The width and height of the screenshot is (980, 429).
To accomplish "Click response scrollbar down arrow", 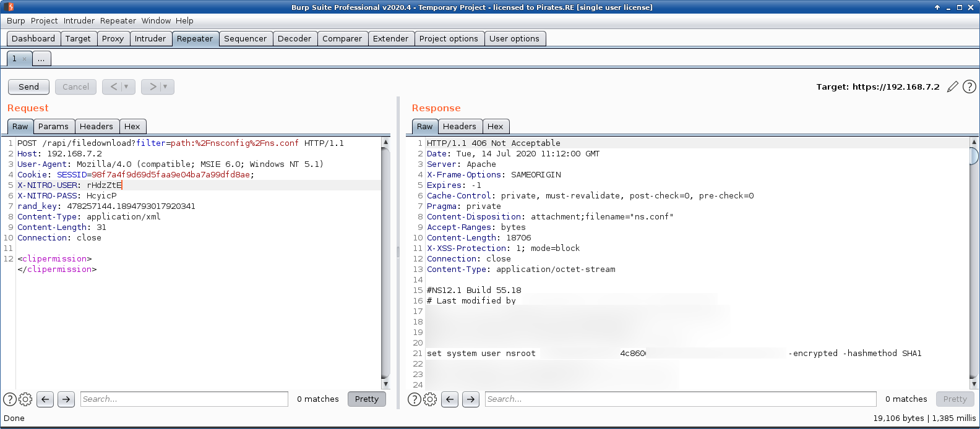I will [974, 384].
